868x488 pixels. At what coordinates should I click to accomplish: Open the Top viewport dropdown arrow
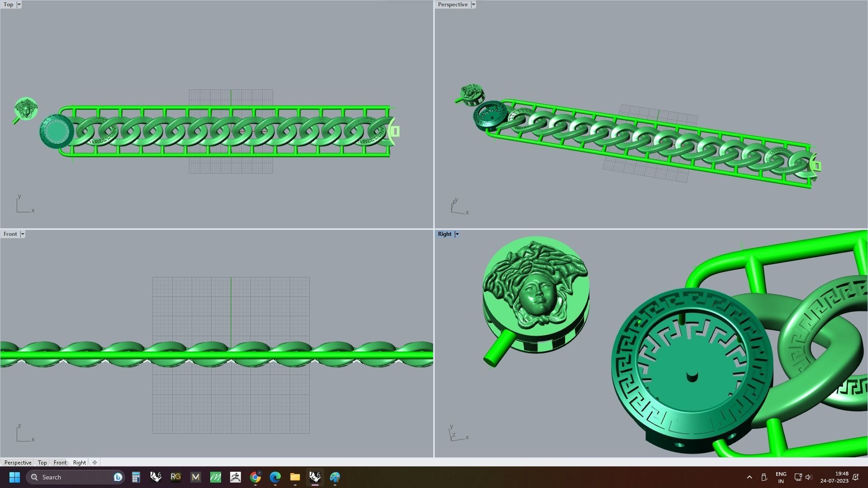pyautogui.click(x=19, y=5)
